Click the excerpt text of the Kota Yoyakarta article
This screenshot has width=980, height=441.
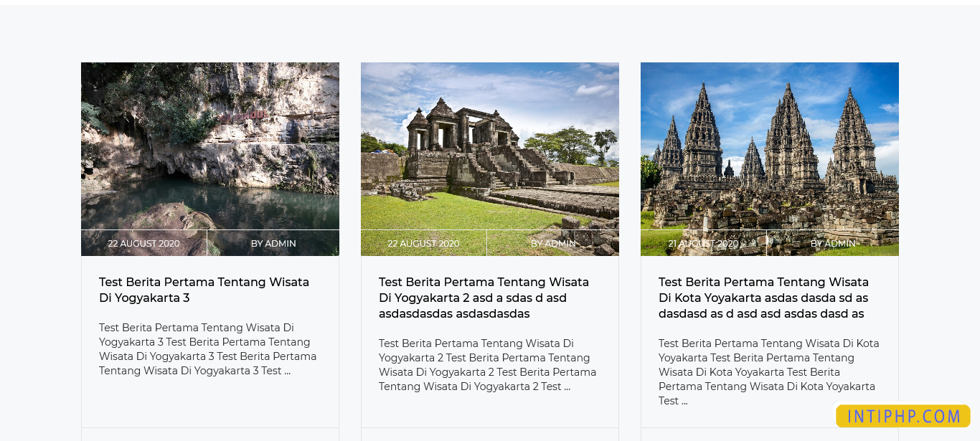tap(768, 371)
